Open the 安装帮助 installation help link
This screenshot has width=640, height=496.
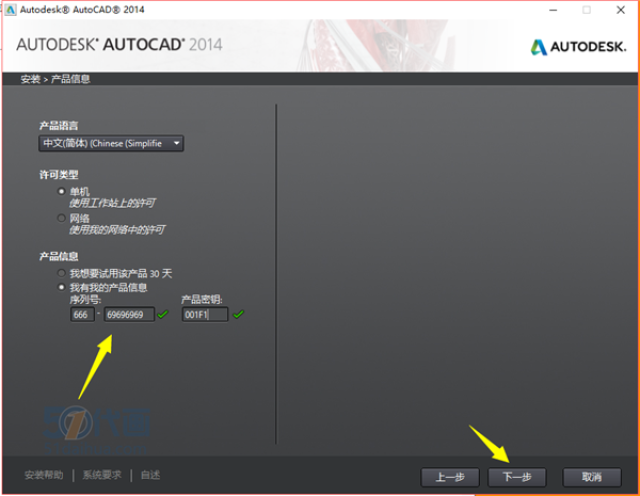click(44, 475)
